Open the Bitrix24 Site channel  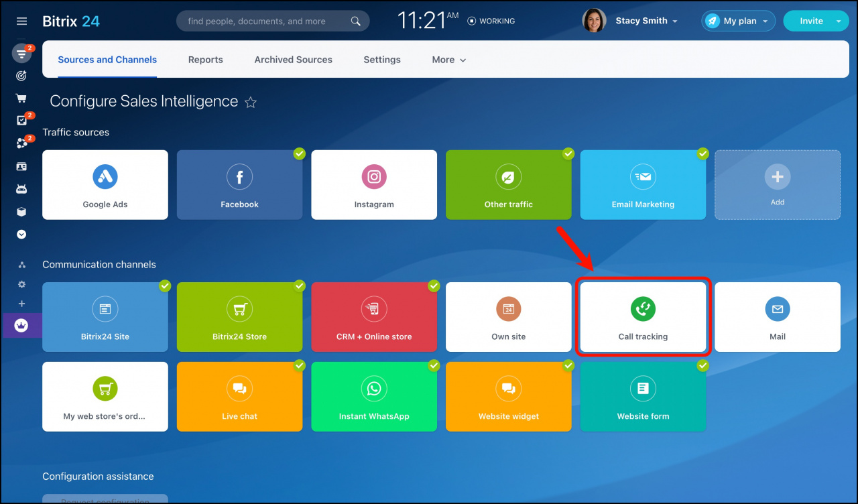105,317
